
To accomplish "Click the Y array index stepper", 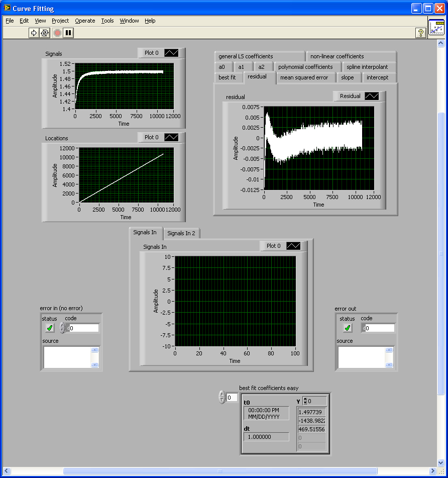I will pyautogui.click(x=305, y=401).
